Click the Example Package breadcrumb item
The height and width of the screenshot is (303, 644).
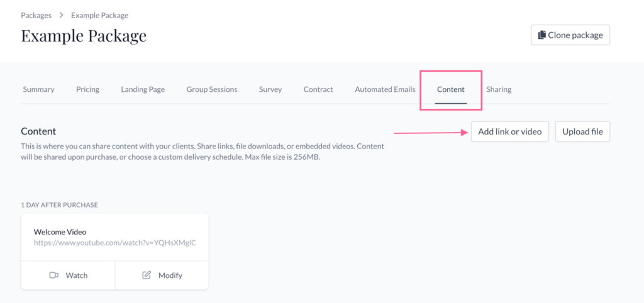click(99, 15)
